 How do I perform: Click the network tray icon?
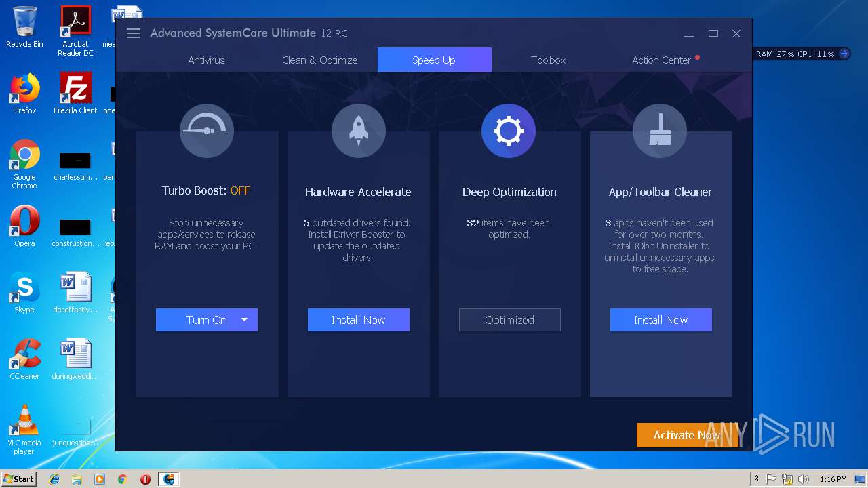coord(787,479)
